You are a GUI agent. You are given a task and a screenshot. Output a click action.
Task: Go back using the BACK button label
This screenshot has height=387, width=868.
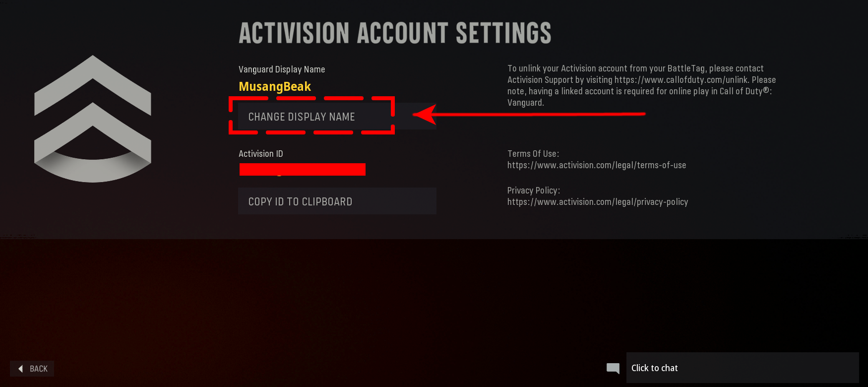point(39,369)
